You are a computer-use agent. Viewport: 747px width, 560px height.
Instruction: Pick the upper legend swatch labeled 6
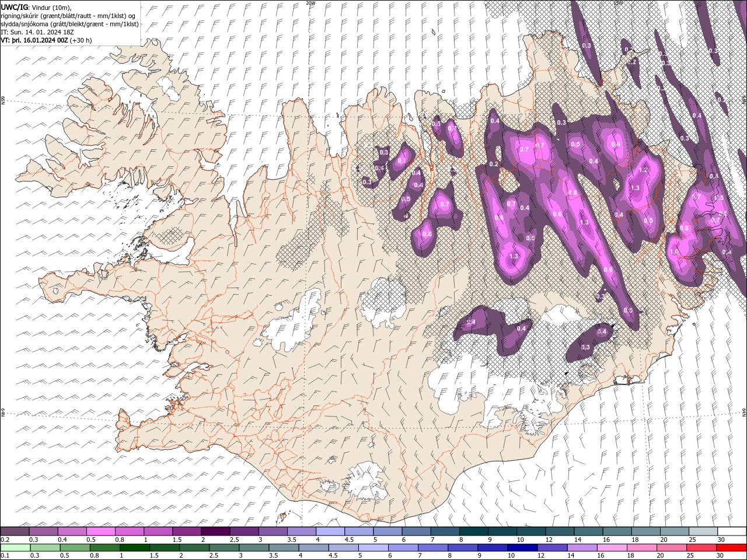(x=417, y=531)
